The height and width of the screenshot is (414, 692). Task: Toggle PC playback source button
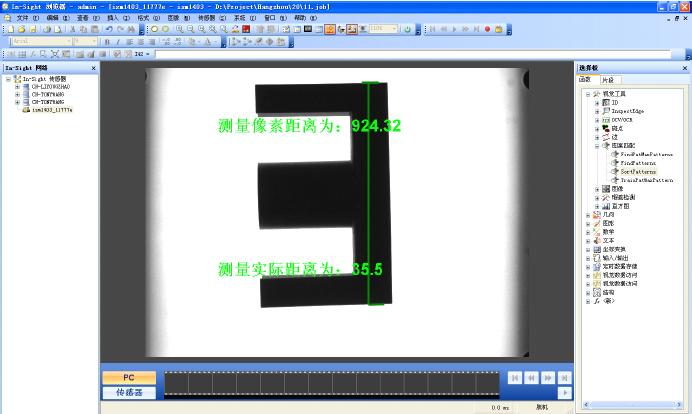(129, 377)
